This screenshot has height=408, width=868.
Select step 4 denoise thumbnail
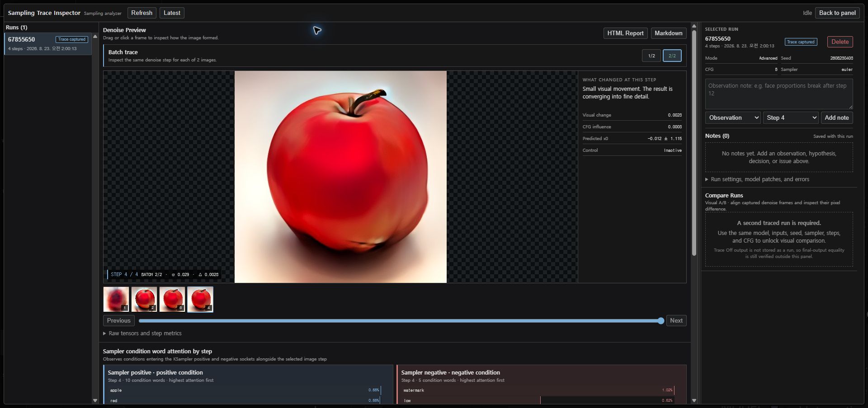(x=200, y=299)
